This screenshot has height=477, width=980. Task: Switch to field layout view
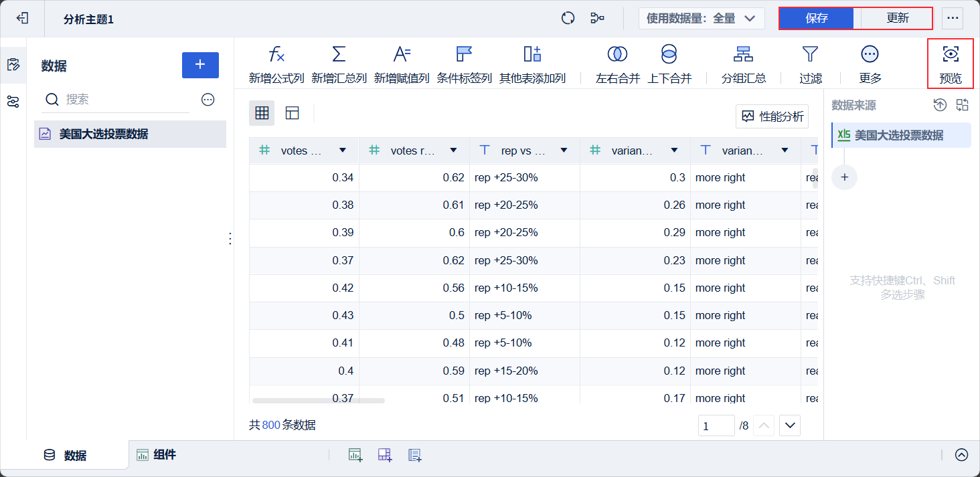[292, 113]
